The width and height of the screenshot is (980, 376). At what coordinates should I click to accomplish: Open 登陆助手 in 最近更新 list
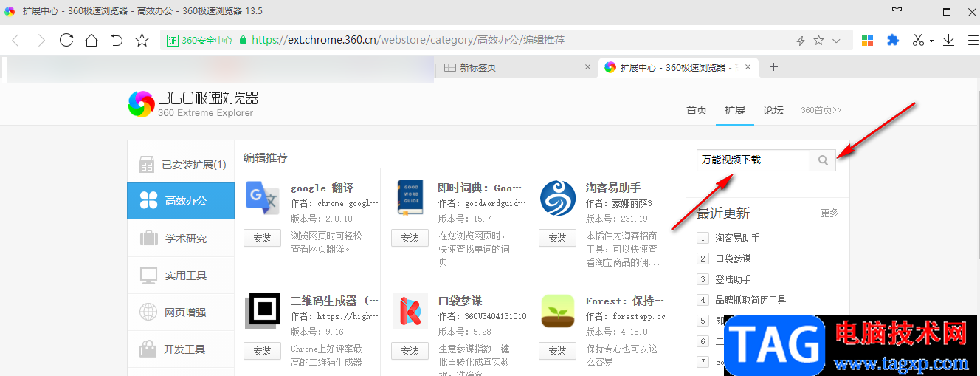click(x=733, y=279)
